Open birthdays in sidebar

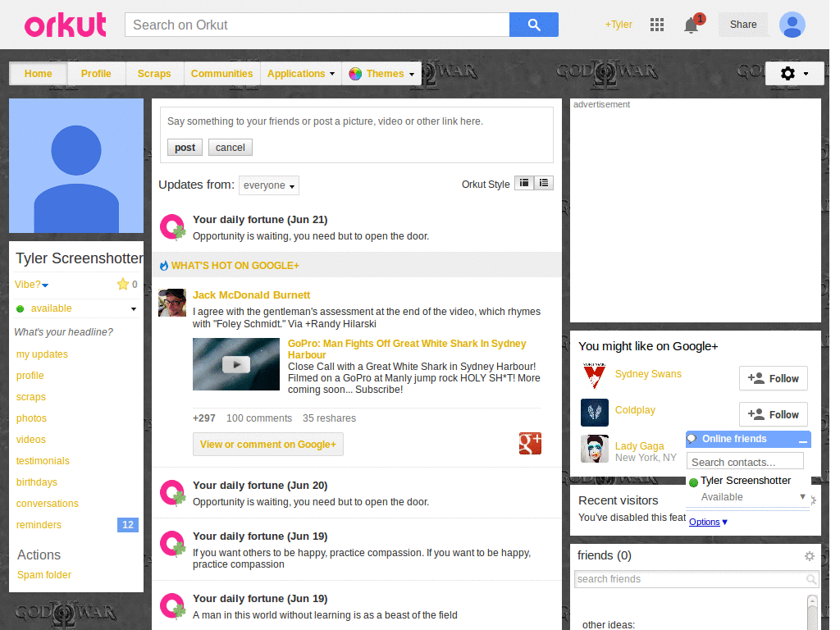(x=36, y=482)
